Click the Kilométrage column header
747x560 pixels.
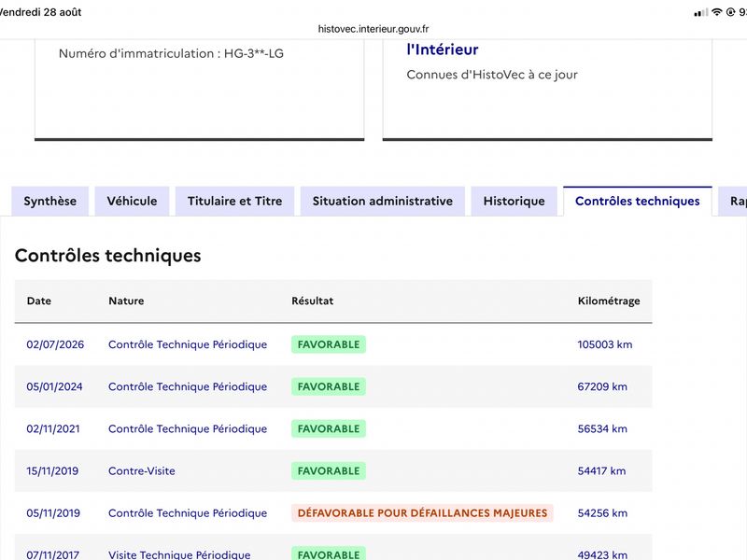pos(609,301)
